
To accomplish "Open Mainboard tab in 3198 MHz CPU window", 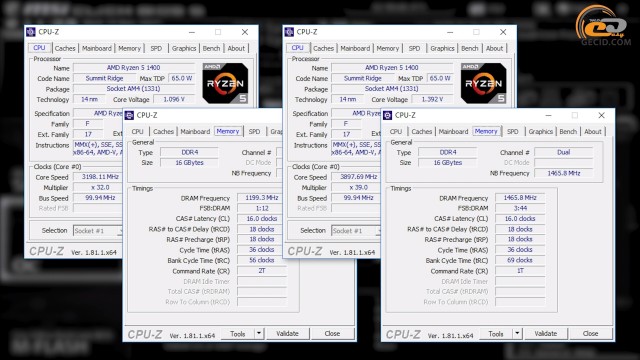I will (x=97, y=48).
